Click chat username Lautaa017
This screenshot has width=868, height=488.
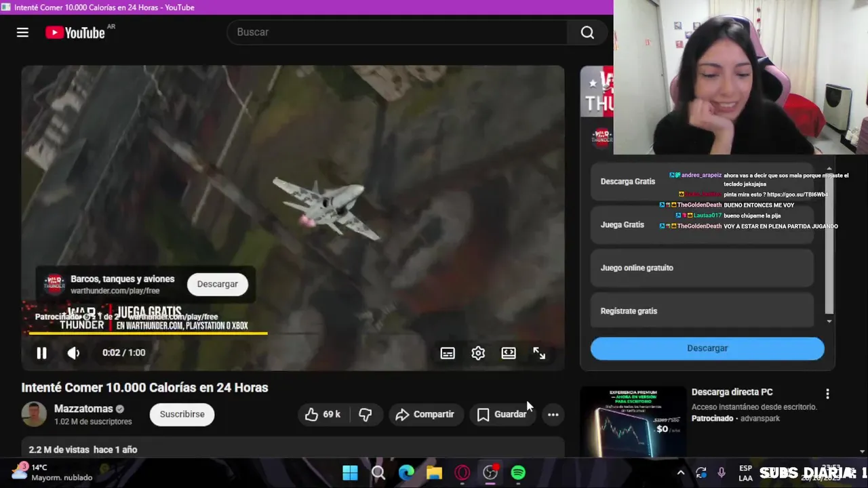tap(707, 216)
